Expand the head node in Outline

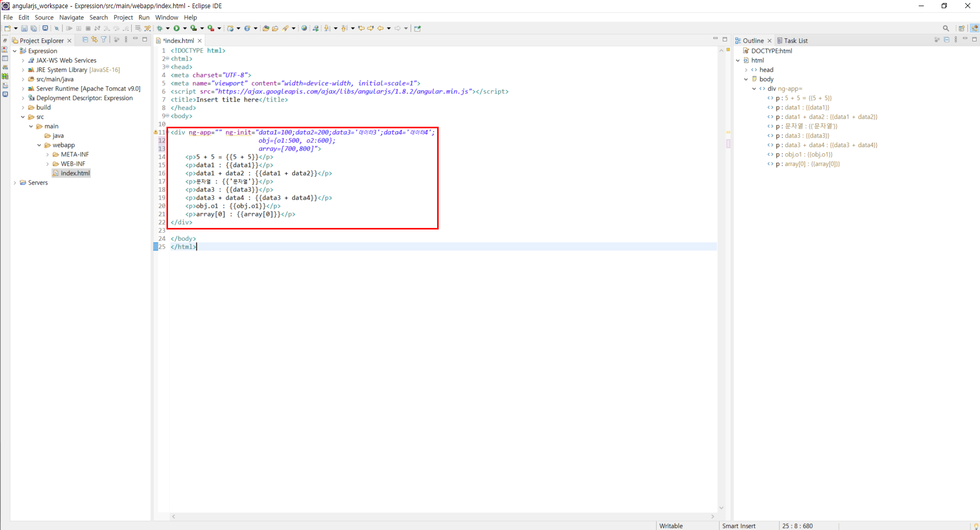pos(746,70)
